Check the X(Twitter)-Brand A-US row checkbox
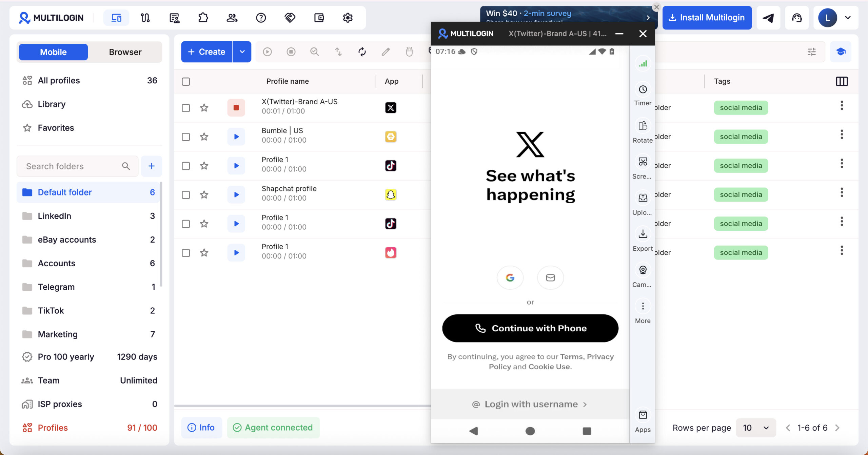This screenshot has height=455, width=868. (186, 108)
